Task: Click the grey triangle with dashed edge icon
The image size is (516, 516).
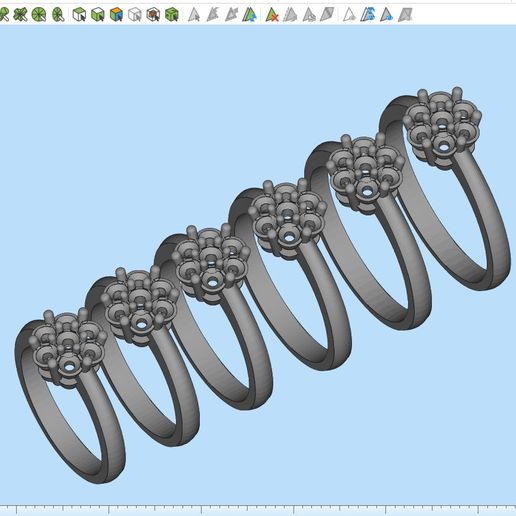Action: tap(290, 15)
